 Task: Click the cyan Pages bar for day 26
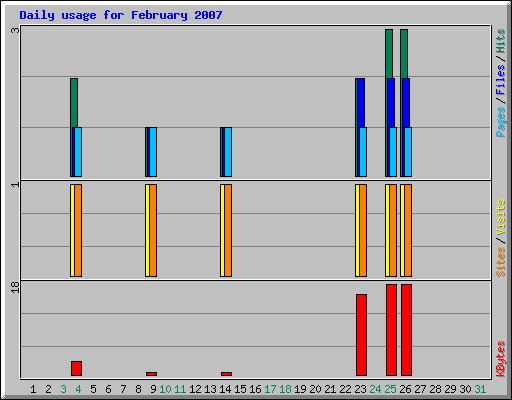[408, 152]
